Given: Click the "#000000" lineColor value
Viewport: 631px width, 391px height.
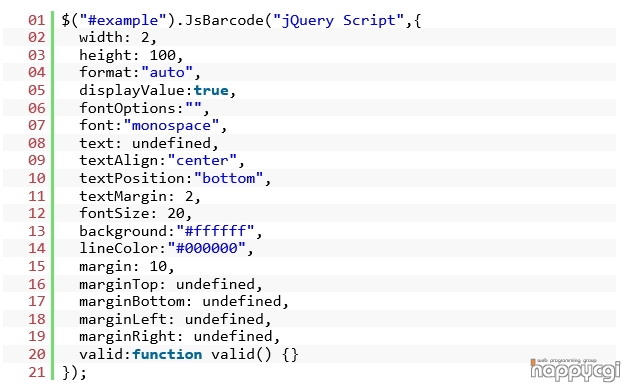Looking at the screenshot, I should point(206,248).
